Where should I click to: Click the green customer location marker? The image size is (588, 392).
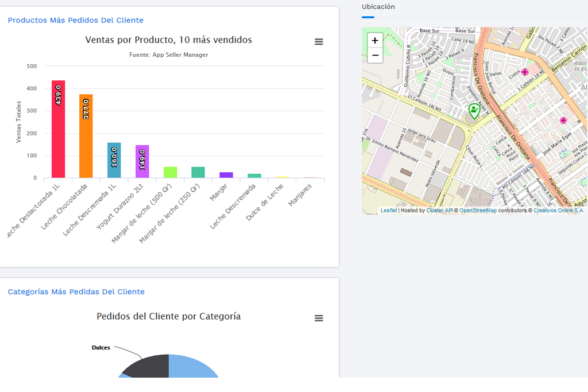tap(474, 111)
